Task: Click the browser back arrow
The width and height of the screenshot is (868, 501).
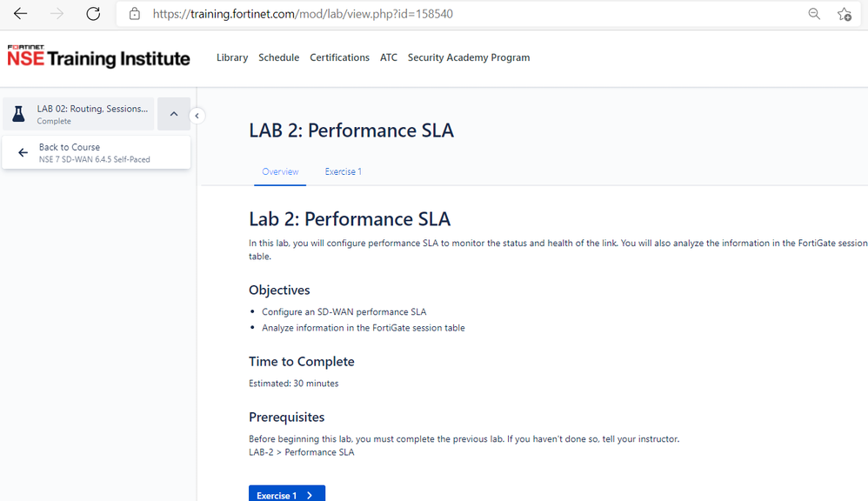Action: pos(20,14)
